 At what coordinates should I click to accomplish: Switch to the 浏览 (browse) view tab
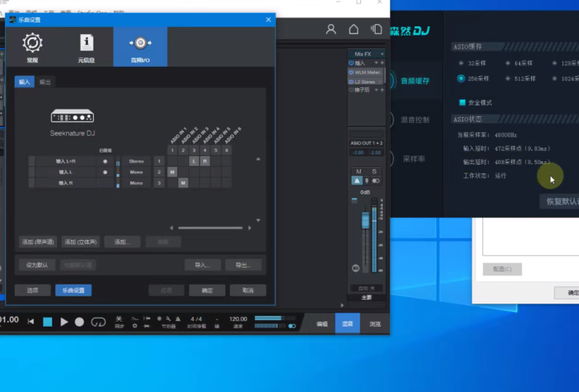[374, 324]
